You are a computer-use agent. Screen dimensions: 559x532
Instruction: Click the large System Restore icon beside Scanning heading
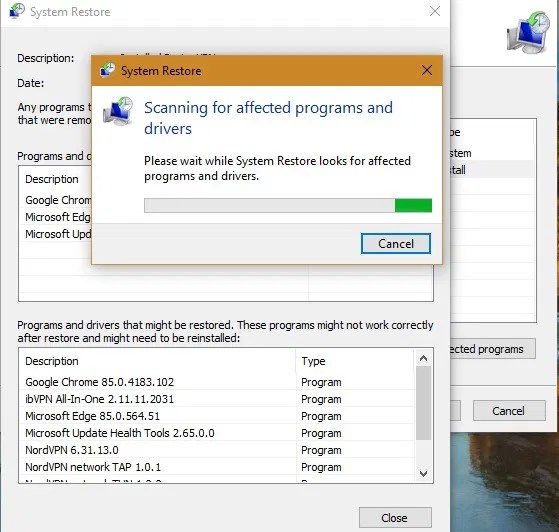coord(118,111)
